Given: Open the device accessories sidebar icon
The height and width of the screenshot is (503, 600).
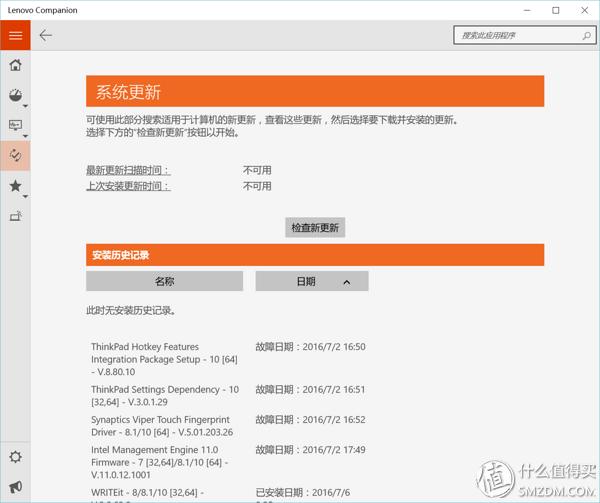Looking at the screenshot, I should [16, 216].
